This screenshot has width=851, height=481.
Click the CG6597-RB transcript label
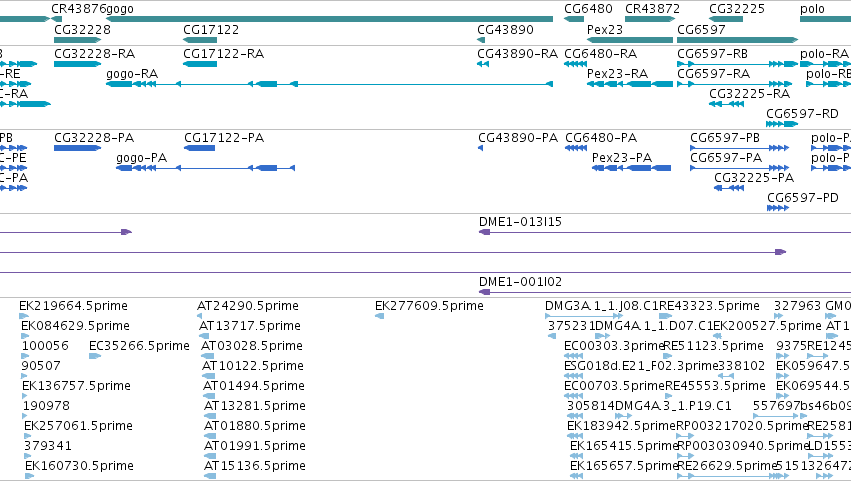coord(712,54)
